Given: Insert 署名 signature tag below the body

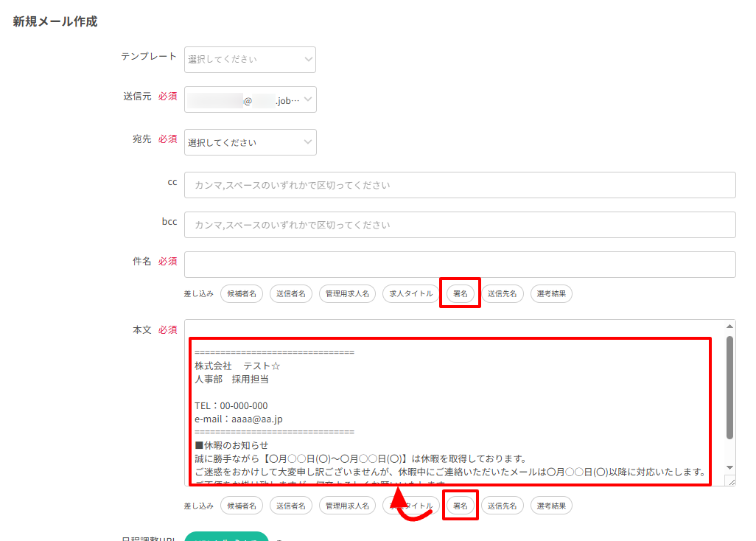Looking at the screenshot, I should click(x=460, y=506).
